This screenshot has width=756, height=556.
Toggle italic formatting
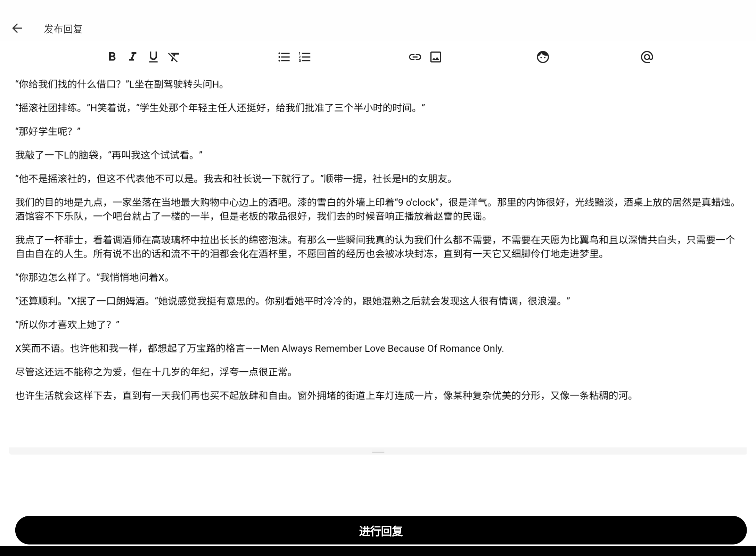click(132, 57)
